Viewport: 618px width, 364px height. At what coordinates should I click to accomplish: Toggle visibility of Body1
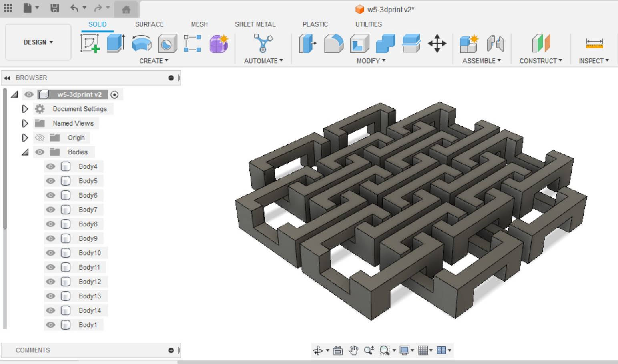[50, 325]
